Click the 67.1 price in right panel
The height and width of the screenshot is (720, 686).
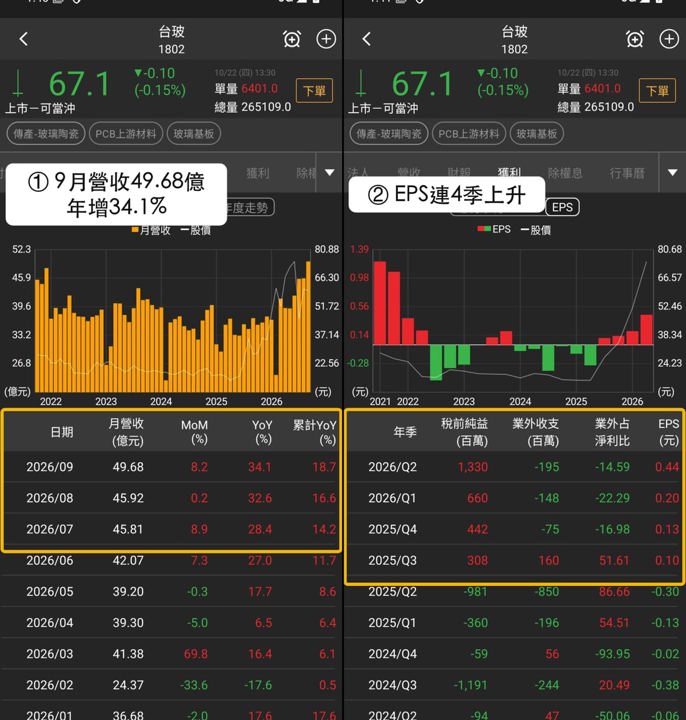click(422, 84)
